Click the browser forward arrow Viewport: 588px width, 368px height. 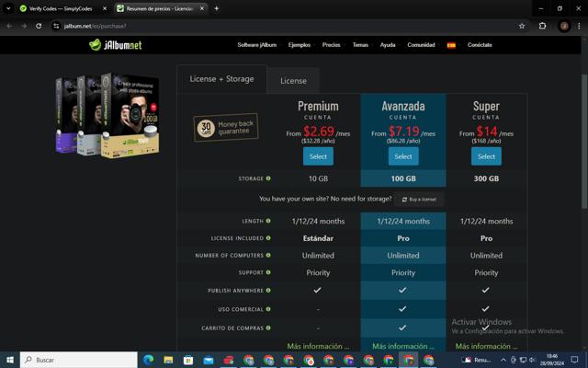pyautogui.click(x=24, y=26)
